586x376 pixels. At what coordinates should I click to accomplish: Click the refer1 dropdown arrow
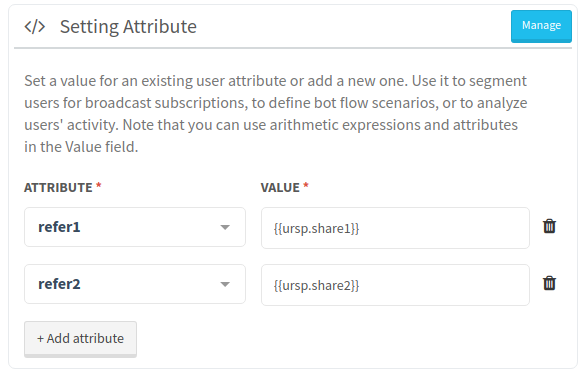point(225,227)
